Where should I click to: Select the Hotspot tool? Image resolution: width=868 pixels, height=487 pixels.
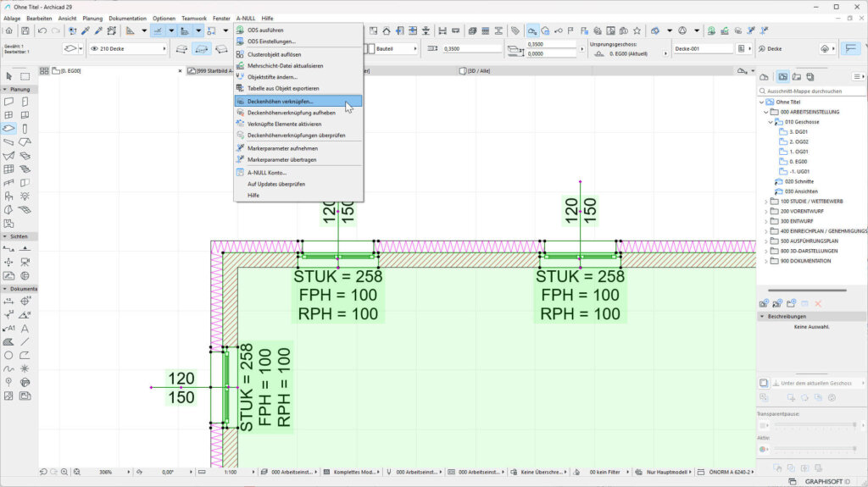[25, 368]
